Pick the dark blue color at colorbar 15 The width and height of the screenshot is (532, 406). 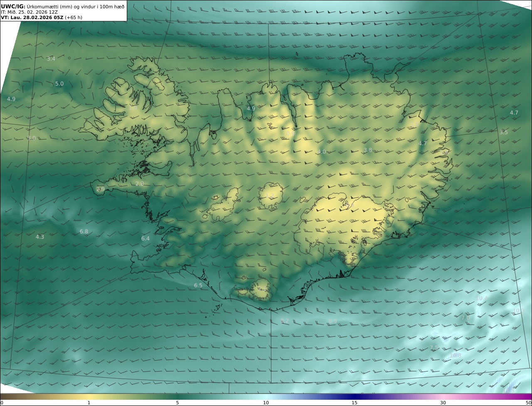click(355, 397)
